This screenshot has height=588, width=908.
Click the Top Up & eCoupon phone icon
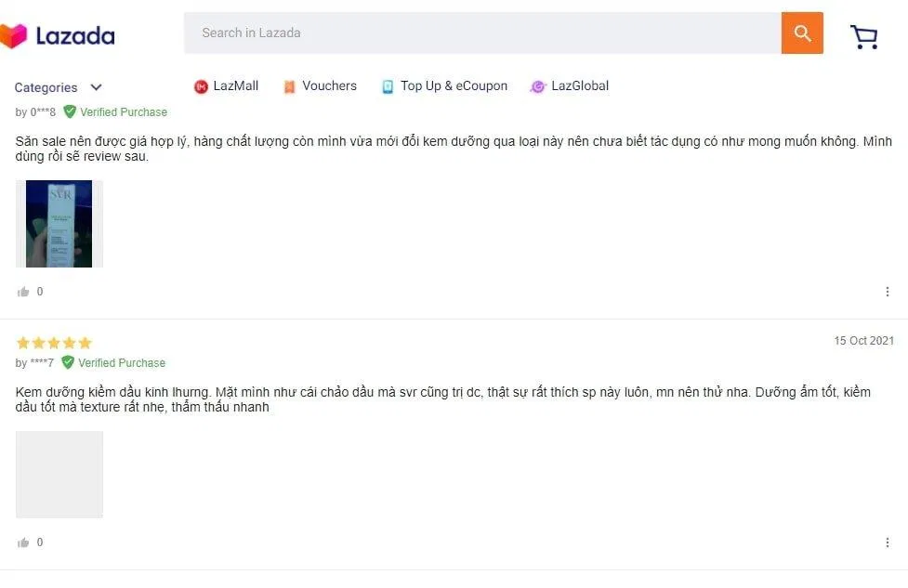pyautogui.click(x=388, y=86)
